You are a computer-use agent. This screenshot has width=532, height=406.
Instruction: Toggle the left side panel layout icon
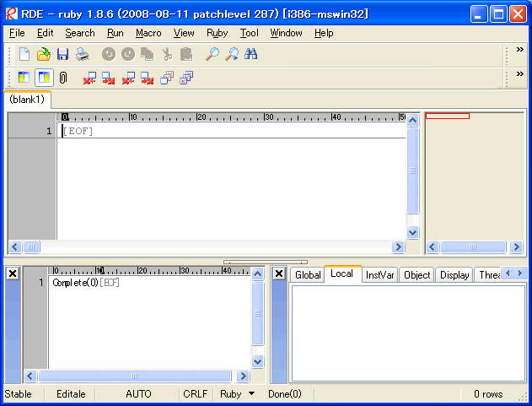(24, 78)
